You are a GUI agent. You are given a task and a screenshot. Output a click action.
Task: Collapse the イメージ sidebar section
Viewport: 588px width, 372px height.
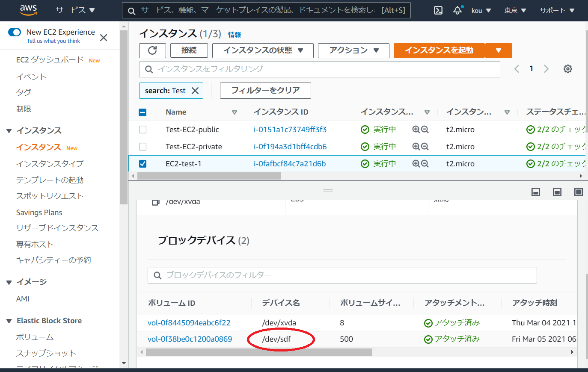[x=9, y=282]
